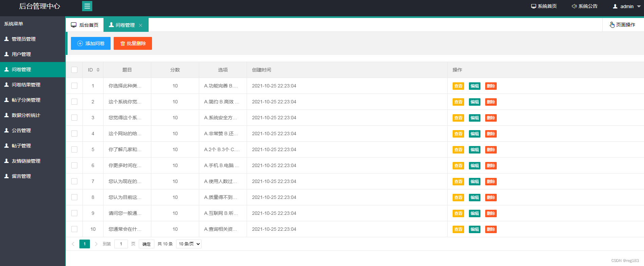The image size is (644, 266).
Task: Check the checkbox for row ID 3
Action: tap(74, 118)
